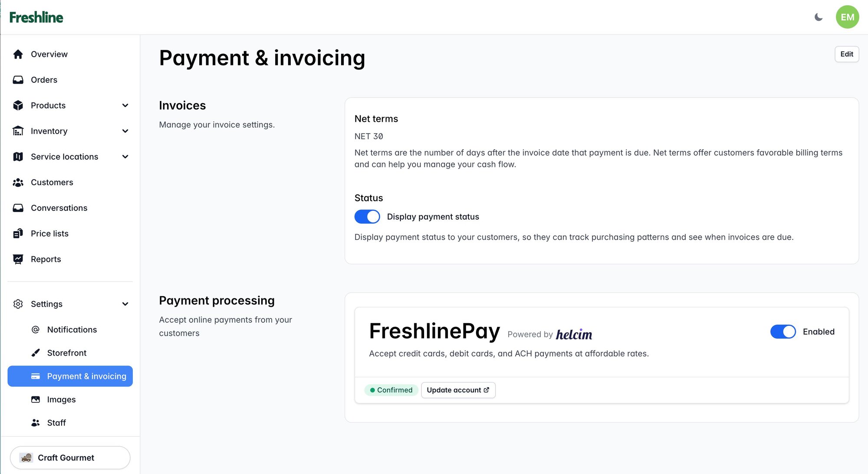Collapse the Settings section chevron
The height and width of the screenshot is (474, 868).
[x=125, y=304]
